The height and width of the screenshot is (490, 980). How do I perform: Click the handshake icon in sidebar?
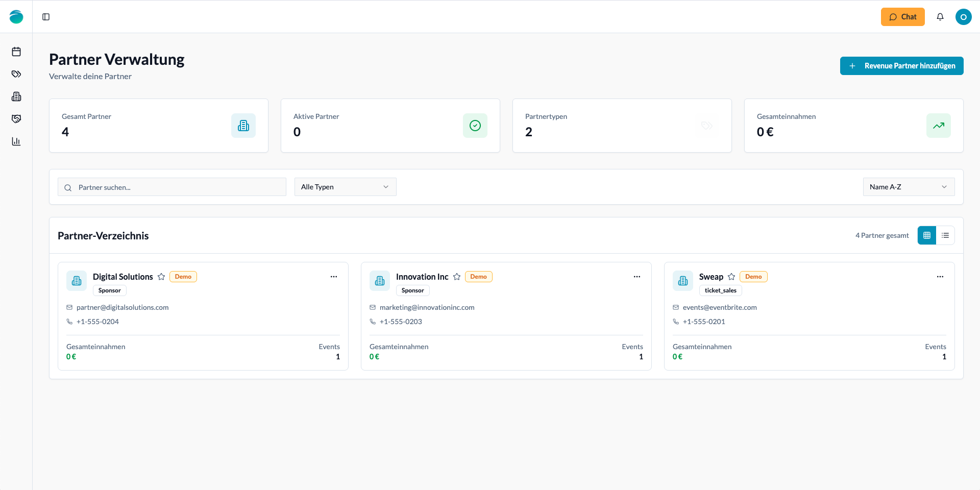16,119
